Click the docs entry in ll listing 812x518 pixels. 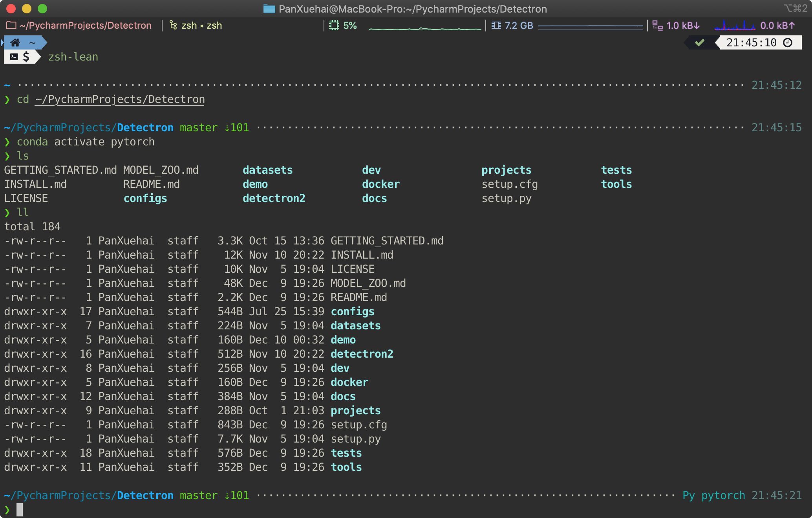343,397
